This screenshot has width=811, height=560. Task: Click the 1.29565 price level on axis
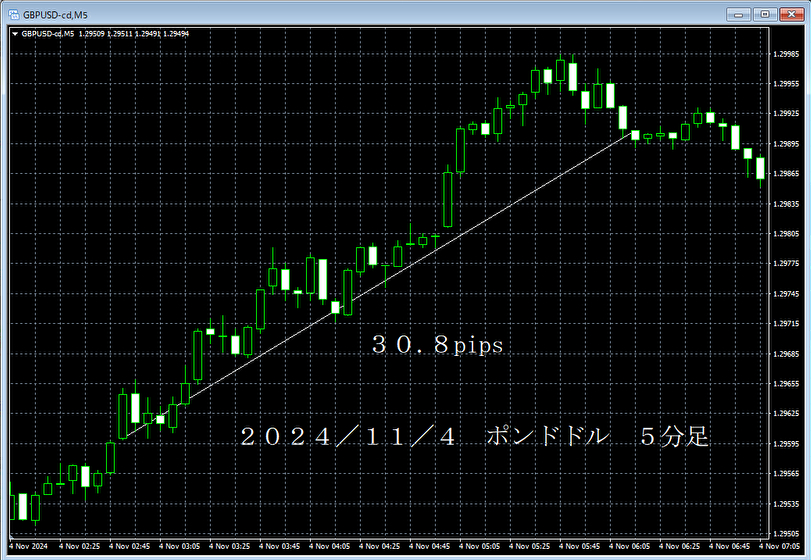(x=787, y=474)
